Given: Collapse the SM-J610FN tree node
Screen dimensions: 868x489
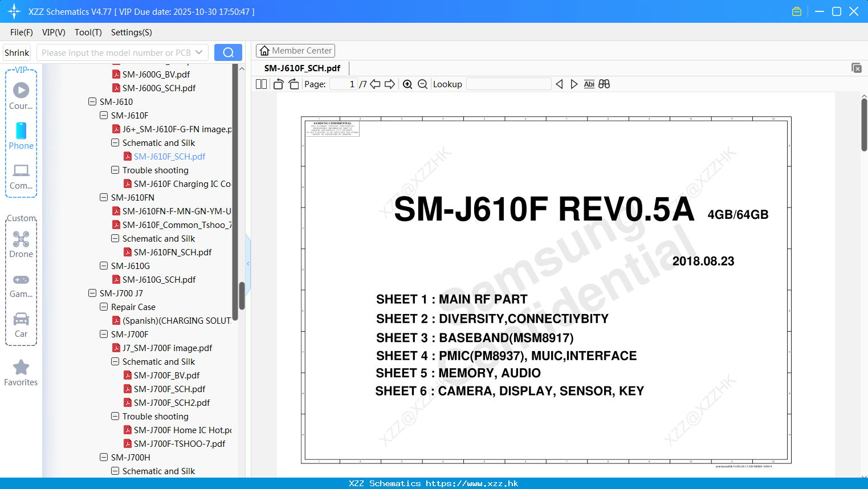Looking at the screenshot, I should [x=104, y=197].
